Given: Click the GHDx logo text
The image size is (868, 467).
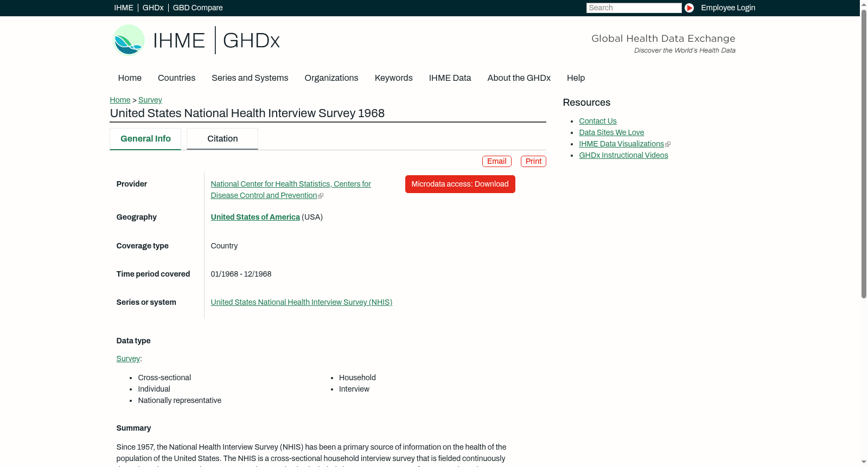Looking at the screenshot, I should pyautogui.click(x=251, y=41).
